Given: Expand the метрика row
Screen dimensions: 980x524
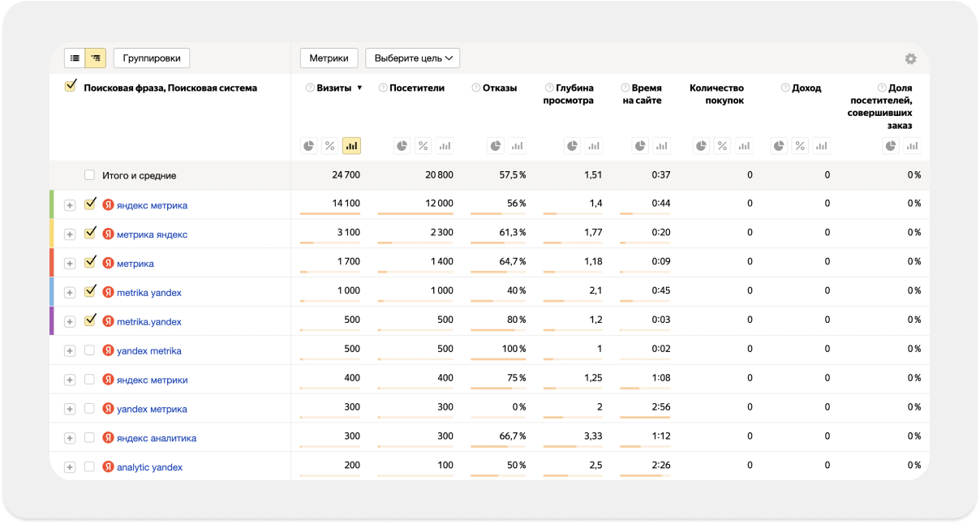Looking at the screenshot, I should pos(69,264).
